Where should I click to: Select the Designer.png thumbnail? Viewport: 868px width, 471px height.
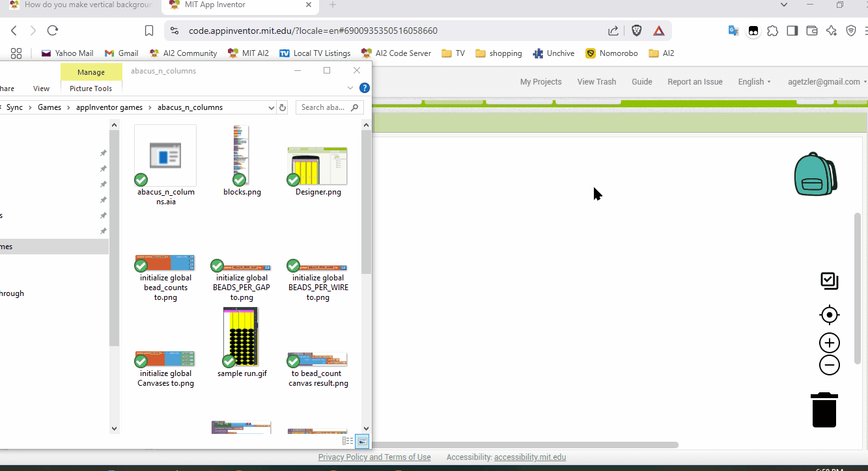[x=318, y=171]
